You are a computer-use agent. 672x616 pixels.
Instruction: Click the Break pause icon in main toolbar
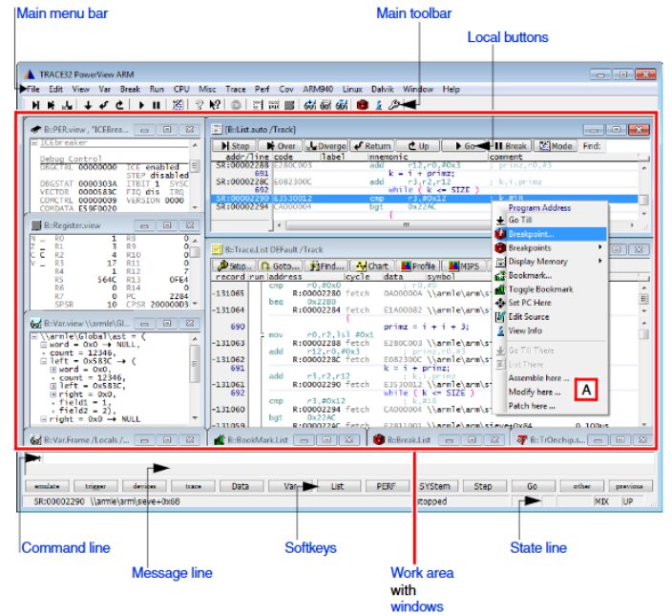[157, 105]
